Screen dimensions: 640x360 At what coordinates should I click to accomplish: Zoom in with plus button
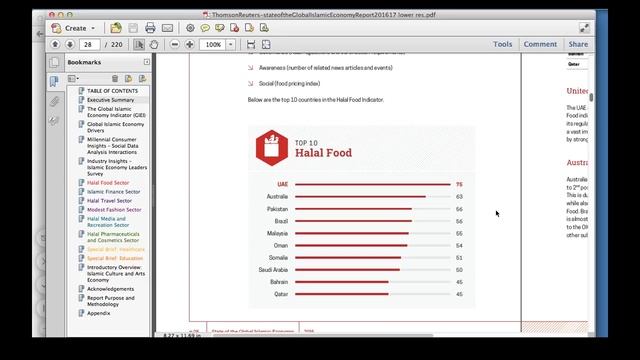pyautogui.click(x=189, y=44)
